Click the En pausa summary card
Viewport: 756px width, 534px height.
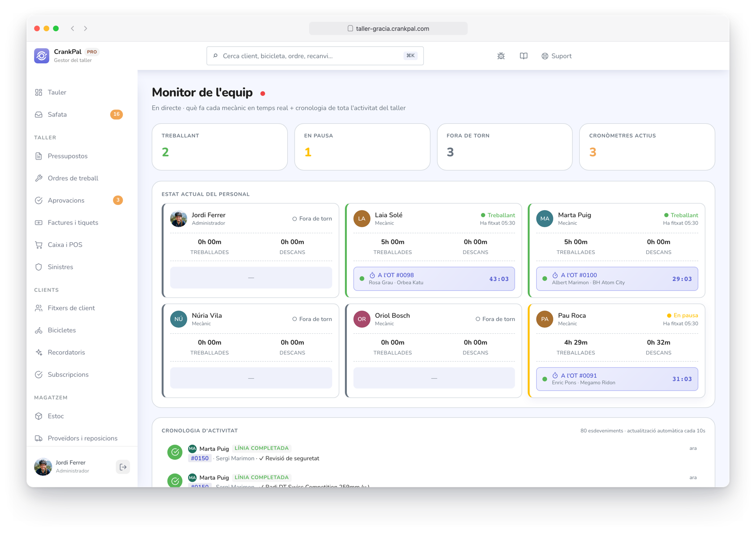362,147
